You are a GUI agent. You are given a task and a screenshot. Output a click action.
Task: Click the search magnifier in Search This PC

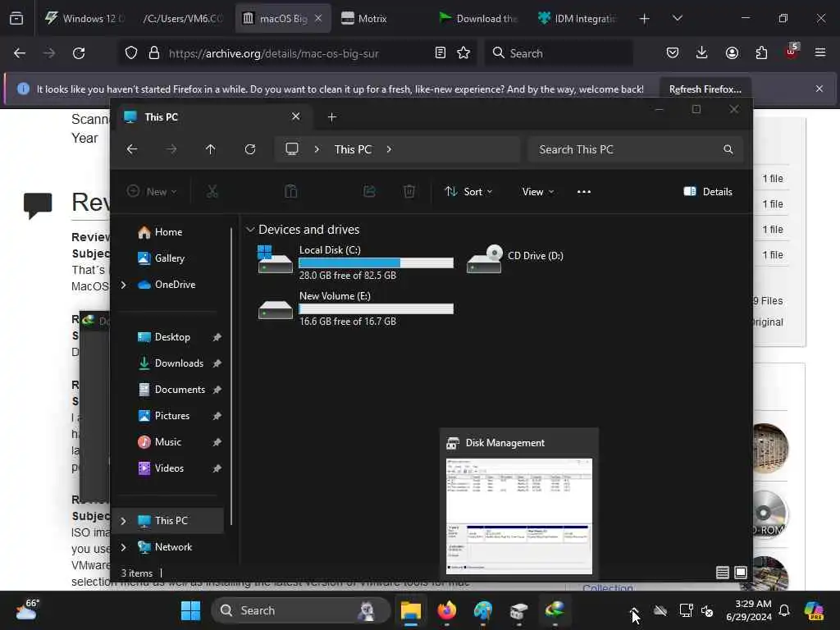point(728,149)
